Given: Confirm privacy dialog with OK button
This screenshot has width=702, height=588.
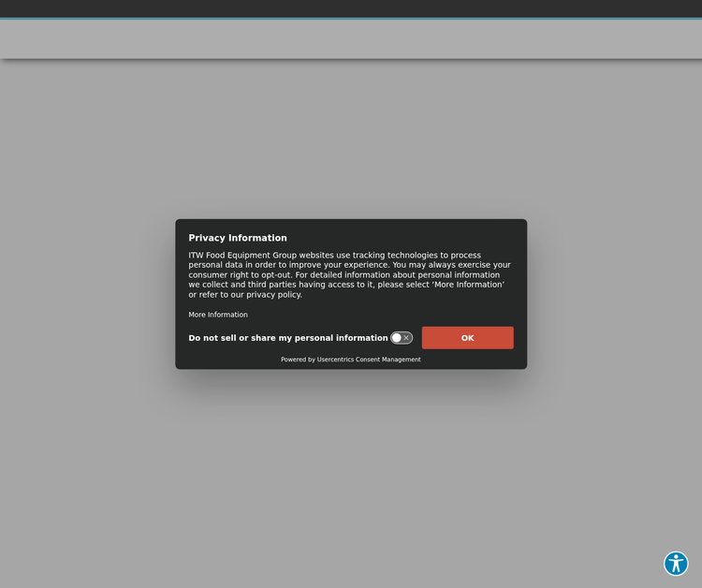Looking at the screenshot, I should 467,338.
